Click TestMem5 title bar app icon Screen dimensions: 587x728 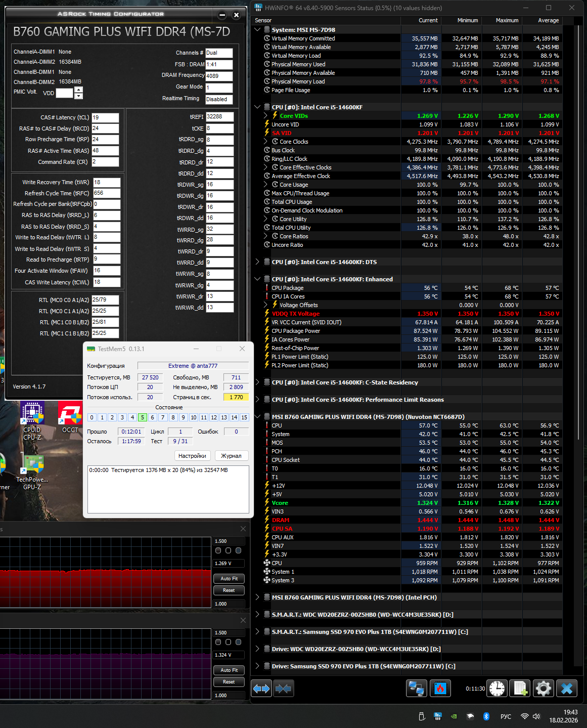click(x=91, y=349)
